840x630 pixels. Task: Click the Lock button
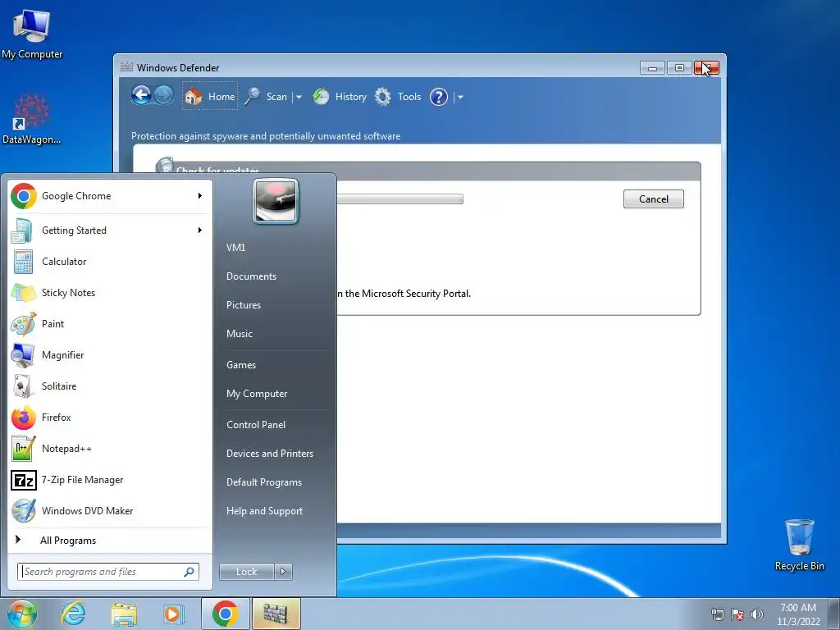point(246,572)
